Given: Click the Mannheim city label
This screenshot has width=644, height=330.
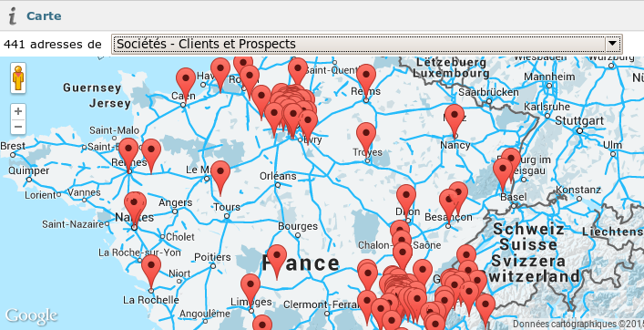Looking at the screenshot, I should (549, 77).
